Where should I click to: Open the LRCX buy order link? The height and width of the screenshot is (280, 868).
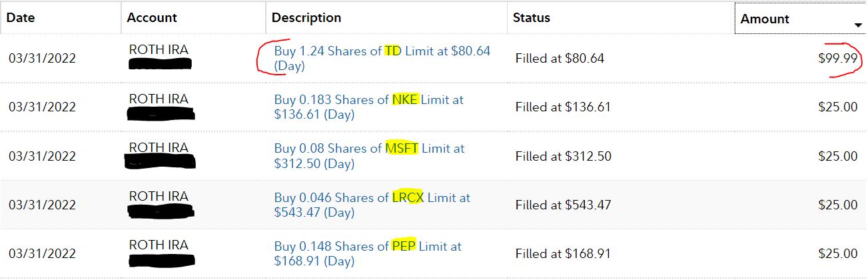pyautogui.click(x=372, y=205)
